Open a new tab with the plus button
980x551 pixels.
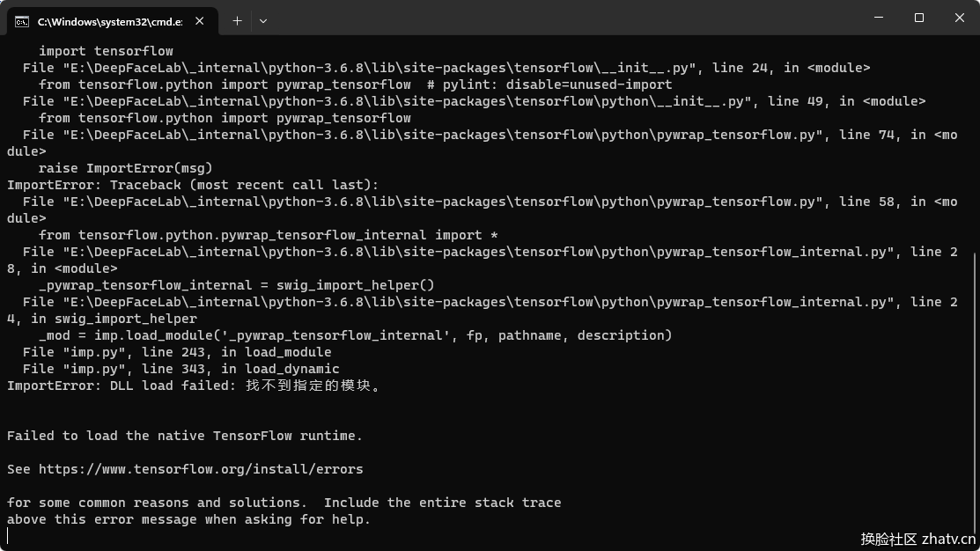pos(237,21)
